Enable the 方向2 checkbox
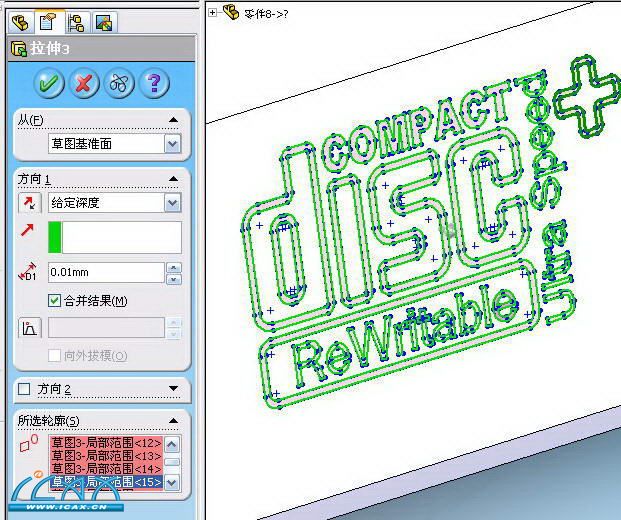Image resolution: width=621 pixels, height=520 pixels. 24,389
